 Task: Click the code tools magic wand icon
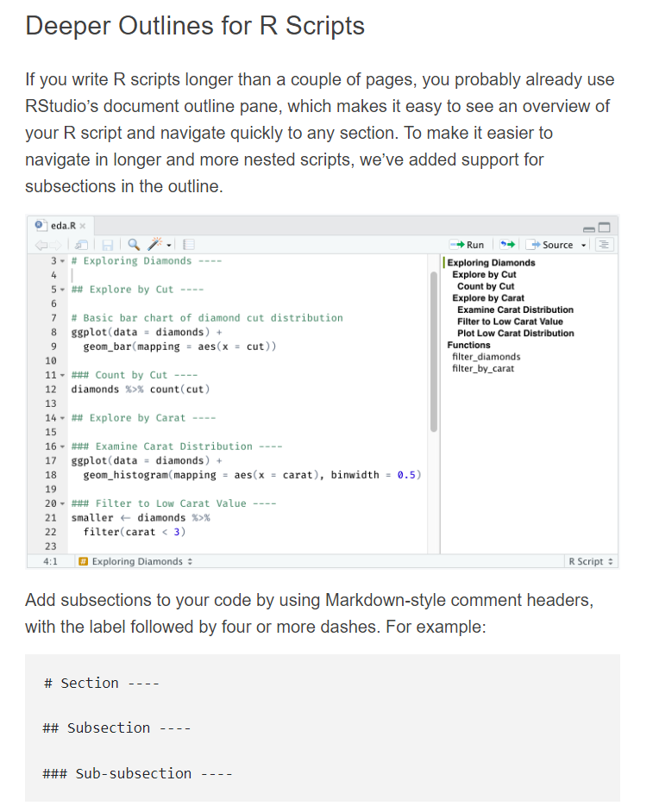tap(155, 244)
